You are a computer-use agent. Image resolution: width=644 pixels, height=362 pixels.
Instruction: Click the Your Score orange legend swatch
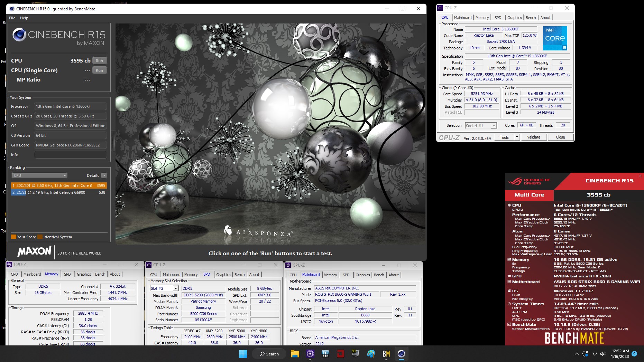click(14, 237)
